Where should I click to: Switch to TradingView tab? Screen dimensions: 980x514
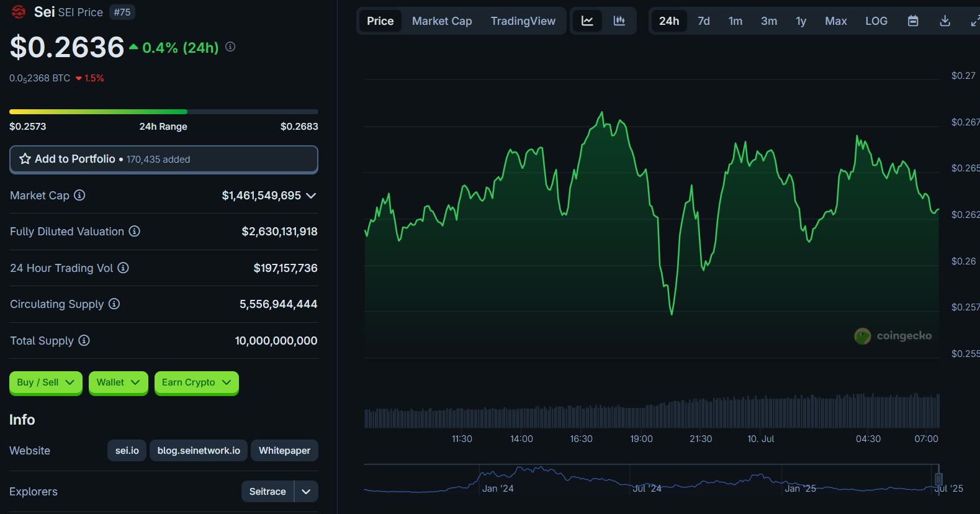coord(523,21)
